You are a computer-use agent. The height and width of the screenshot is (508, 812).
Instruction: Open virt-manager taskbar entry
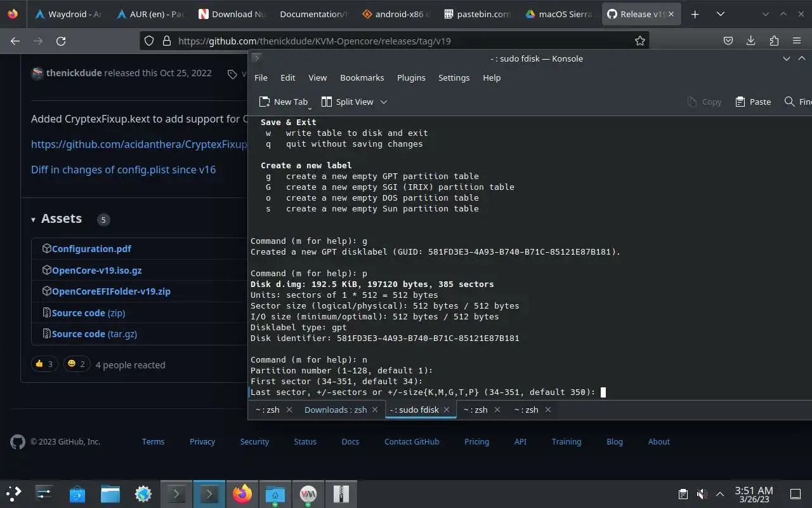(x=308, y=493)
